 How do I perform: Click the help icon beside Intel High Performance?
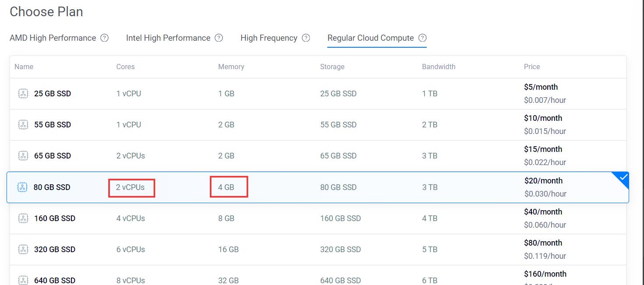point(219,38)
